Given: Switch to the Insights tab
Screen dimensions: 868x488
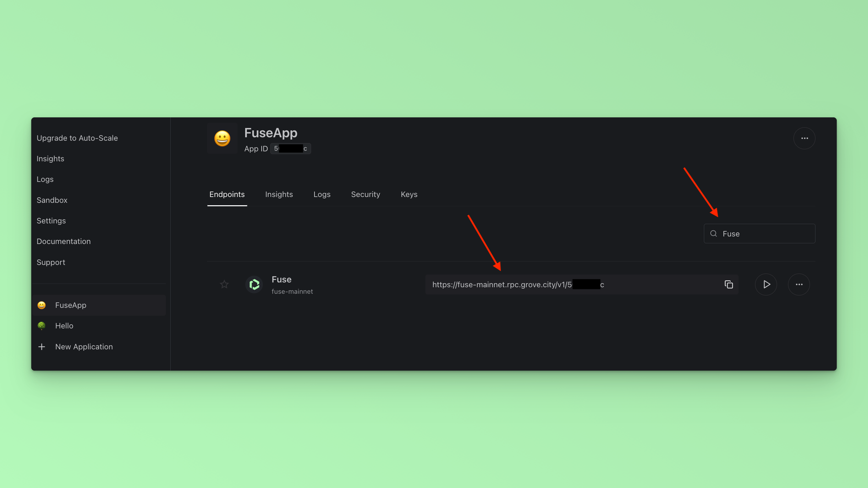Looking at the screenshot, I should pos(279,195).
